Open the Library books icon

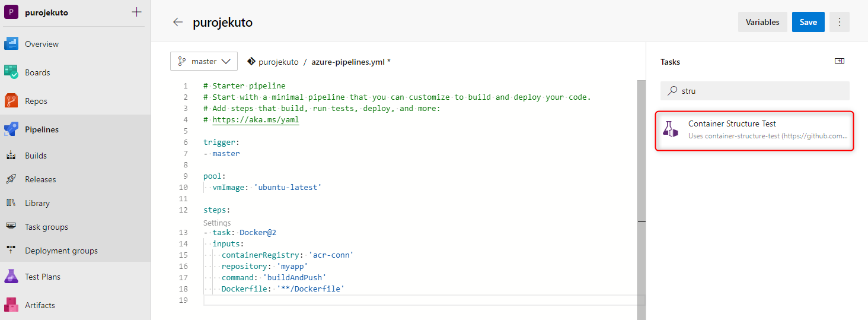(x=11, y=203)
